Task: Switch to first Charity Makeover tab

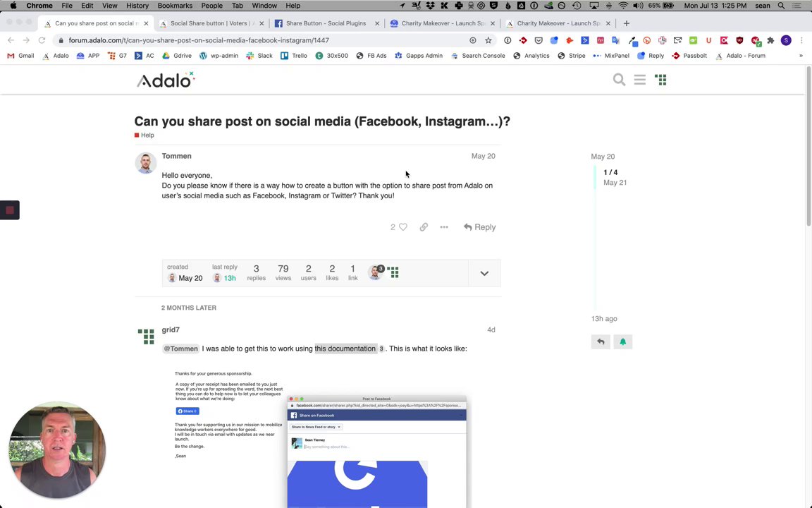Action: tap(441, 23)
